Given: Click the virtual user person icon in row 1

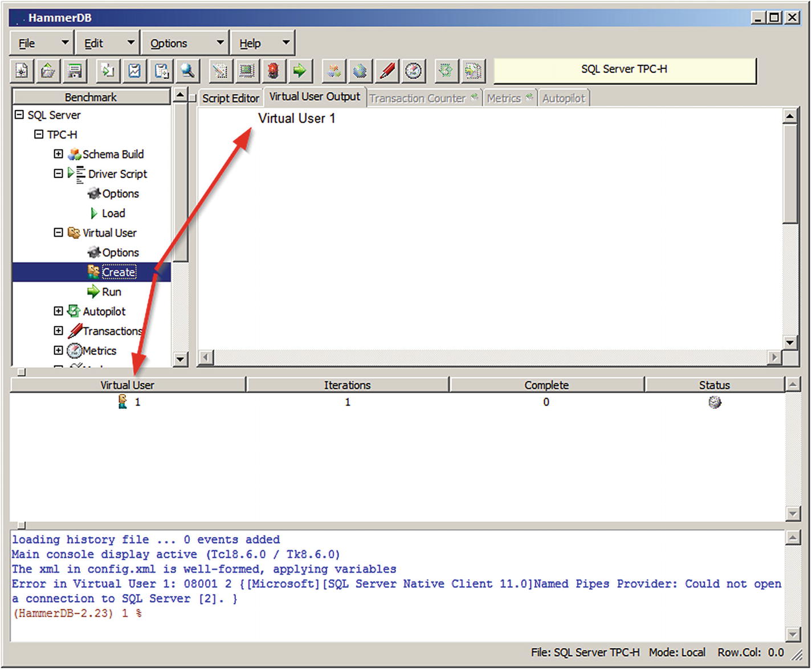Looking at the screenshot, I should [123, 401].
